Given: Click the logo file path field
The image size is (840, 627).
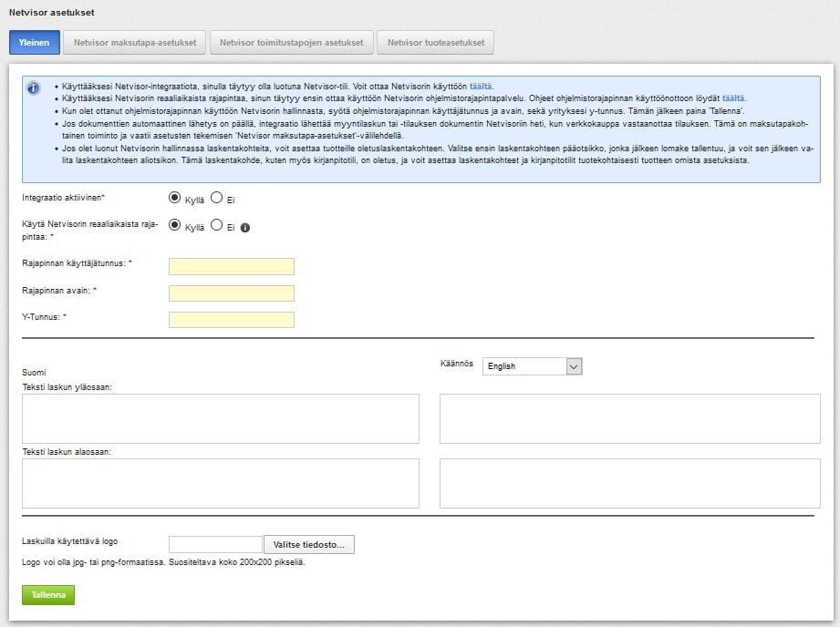Looking at the screenshot, I should click(215, 545).
